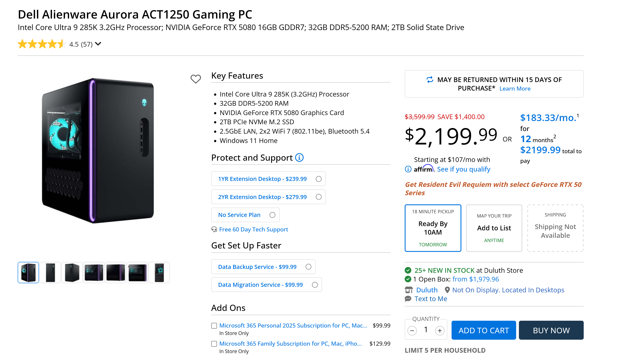
Task: Click the Text to Me chat icon
Action: click(x=408, y=299)
